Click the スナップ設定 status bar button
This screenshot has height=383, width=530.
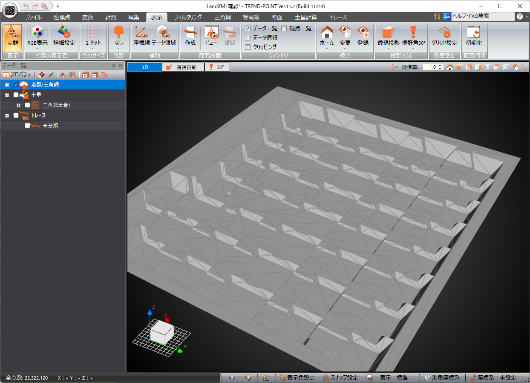pos(340,378)
